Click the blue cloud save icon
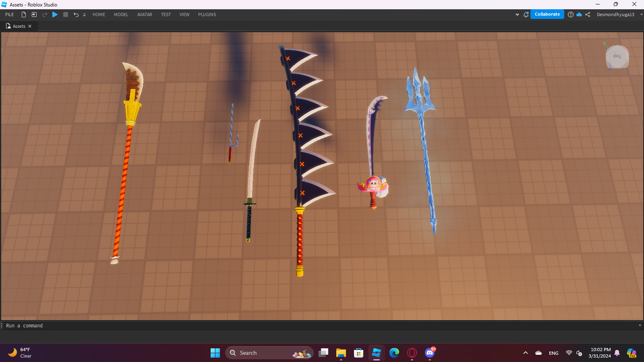The image size is (644, 362). (x=579, y=14)
